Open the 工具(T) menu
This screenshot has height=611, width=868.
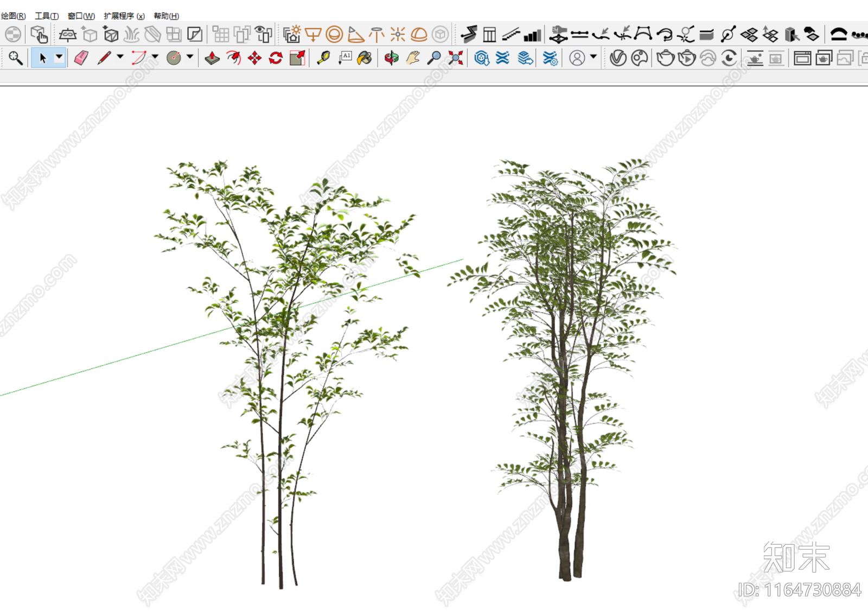pos(47,16)
